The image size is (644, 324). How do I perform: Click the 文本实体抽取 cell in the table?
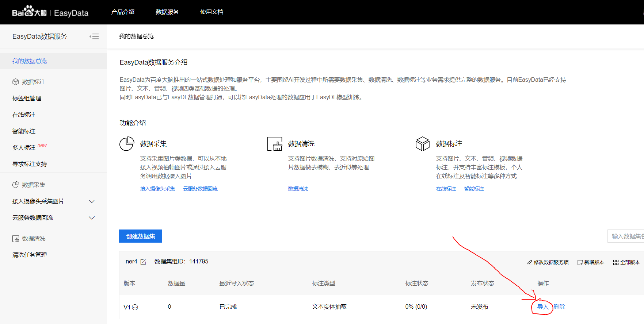click(x=329, y=307)
